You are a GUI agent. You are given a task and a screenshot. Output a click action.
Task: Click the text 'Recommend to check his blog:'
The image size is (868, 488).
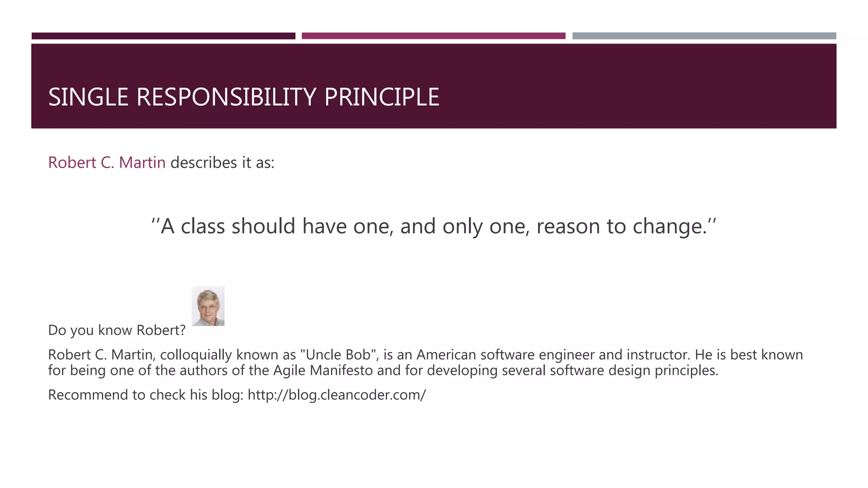coord(146,395)
